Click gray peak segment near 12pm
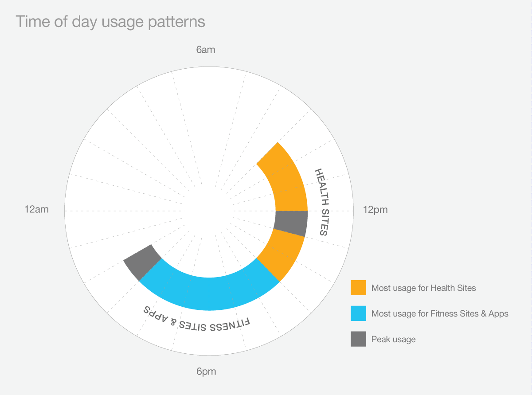This screenshot has width=532, height=395. pyautogui.click(x=291, y=223)
